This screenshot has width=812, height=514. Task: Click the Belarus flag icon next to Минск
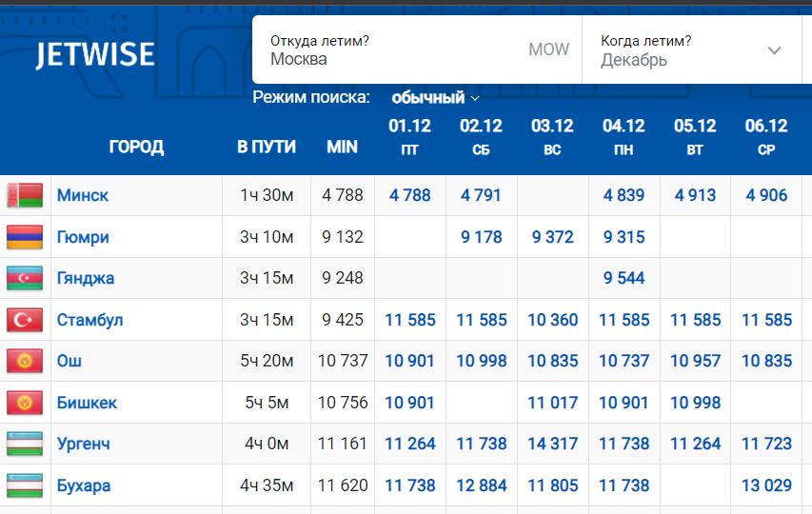point(25,195)
